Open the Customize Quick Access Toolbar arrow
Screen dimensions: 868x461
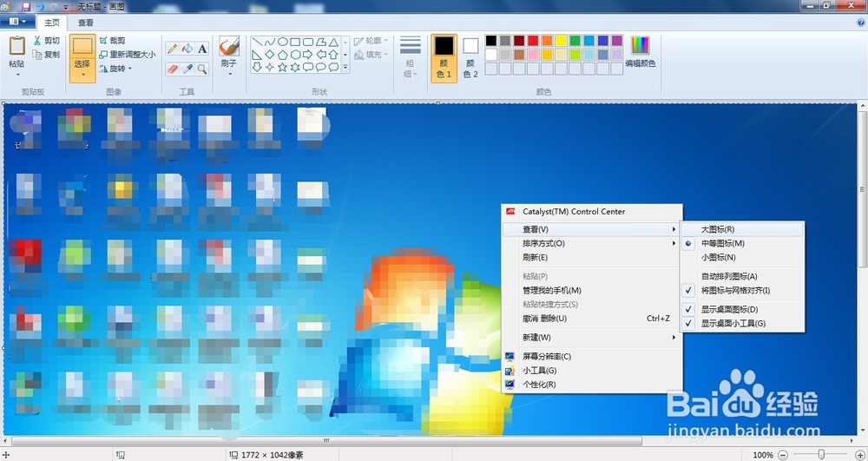tap(66, 7)
